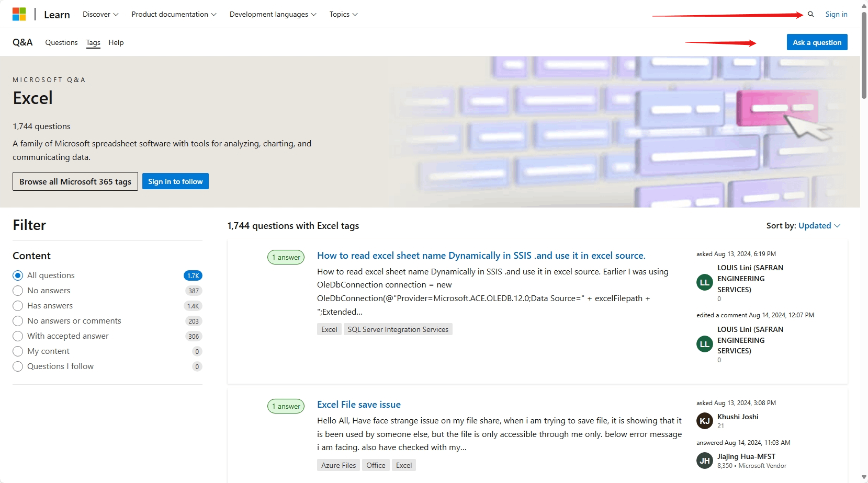
Task: Click the Learn home link
Action: 57,15
